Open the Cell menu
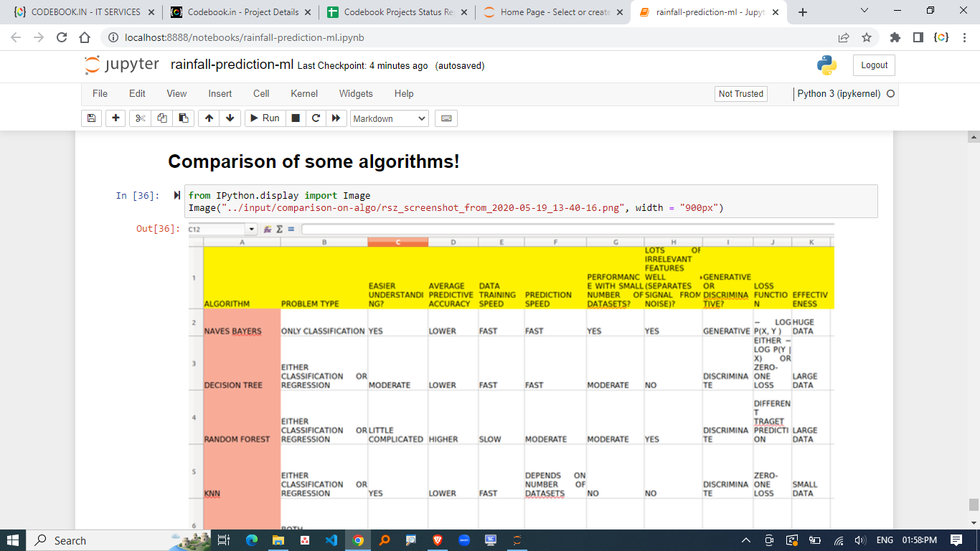 point(261,93)
